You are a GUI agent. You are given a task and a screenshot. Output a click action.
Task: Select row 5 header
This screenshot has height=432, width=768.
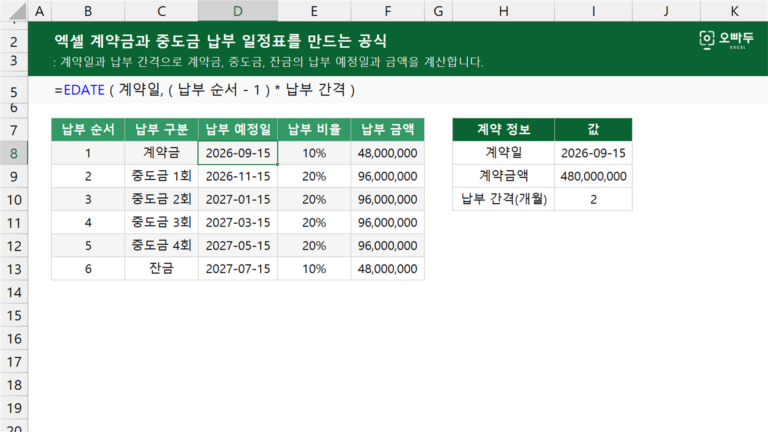14,92
